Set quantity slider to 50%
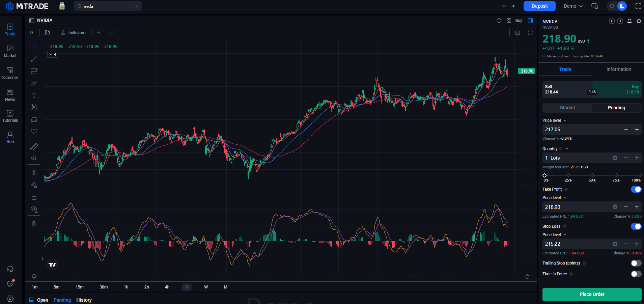644x304 pixels. (592, 175)
